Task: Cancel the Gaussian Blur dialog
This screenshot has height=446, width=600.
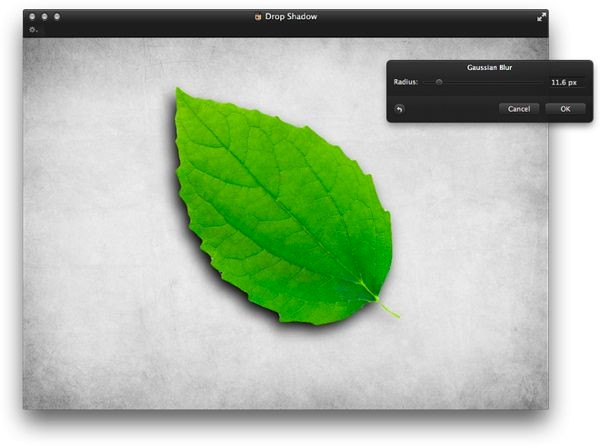Action: 519,109
